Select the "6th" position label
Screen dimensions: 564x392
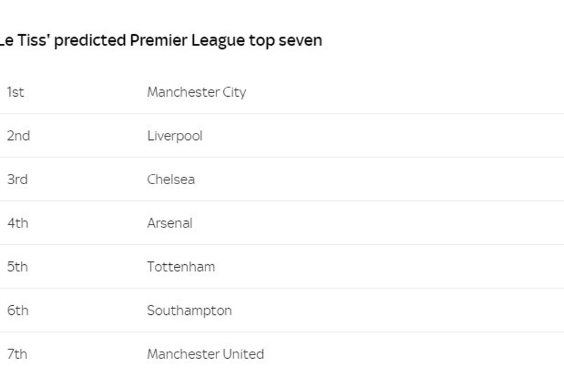coord(18,311)
